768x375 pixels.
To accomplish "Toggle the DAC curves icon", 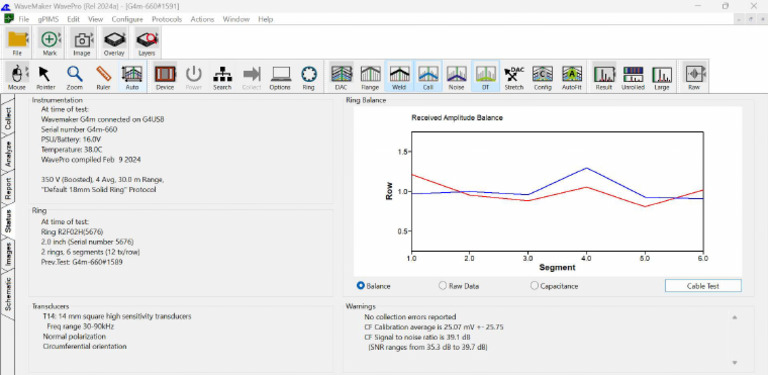I will [341, 77].
